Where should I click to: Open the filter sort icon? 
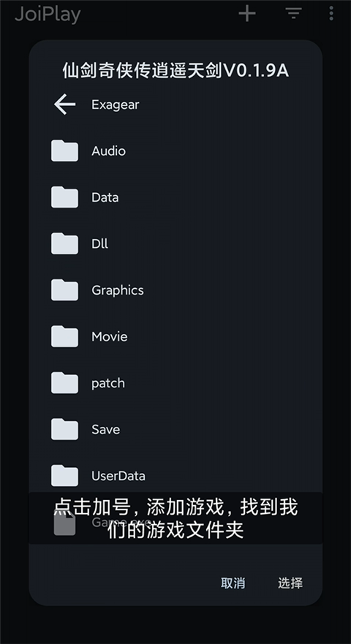pos(294,14)
